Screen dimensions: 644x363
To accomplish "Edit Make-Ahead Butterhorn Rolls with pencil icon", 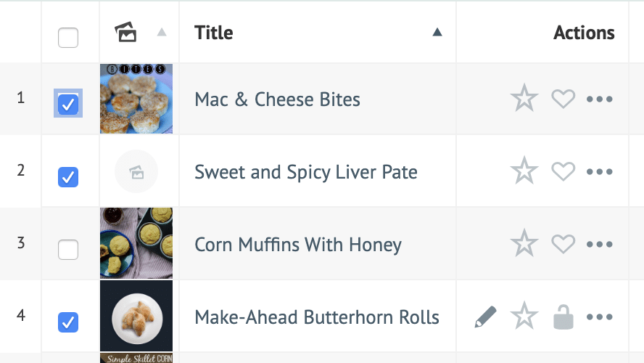I will tap(486, 317).
